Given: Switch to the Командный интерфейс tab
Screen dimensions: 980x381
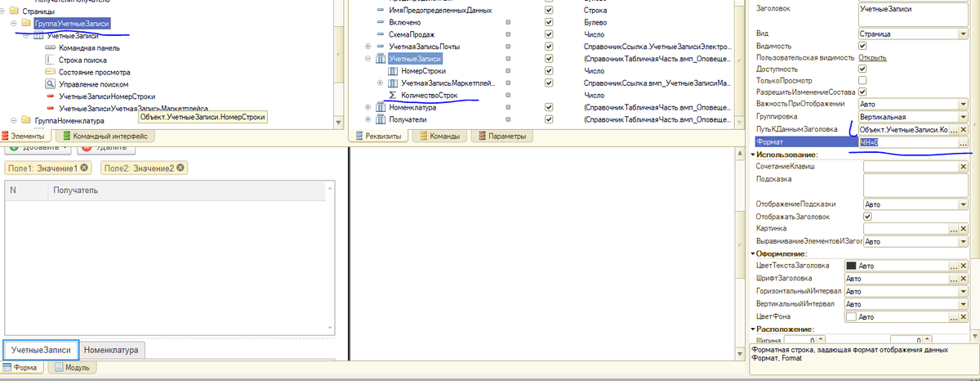Looking at the screenshot, I should 106,137.
